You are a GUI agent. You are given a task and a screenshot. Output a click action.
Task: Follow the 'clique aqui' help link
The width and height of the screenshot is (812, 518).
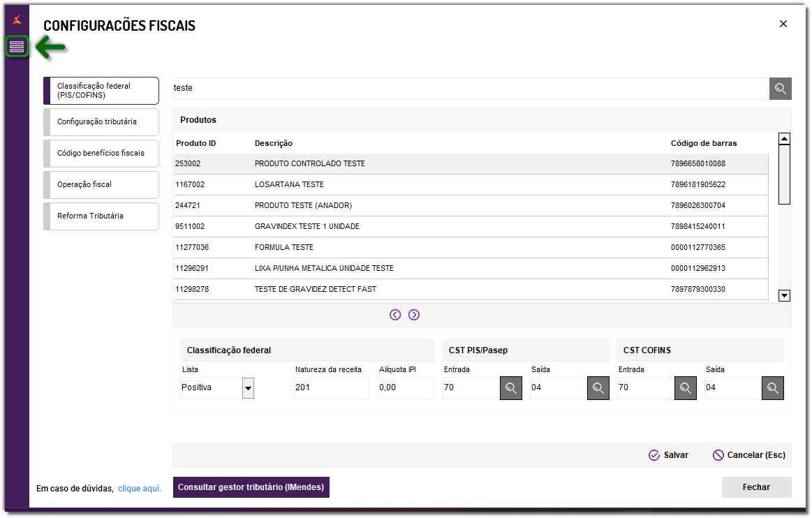(x=140, y=489)
